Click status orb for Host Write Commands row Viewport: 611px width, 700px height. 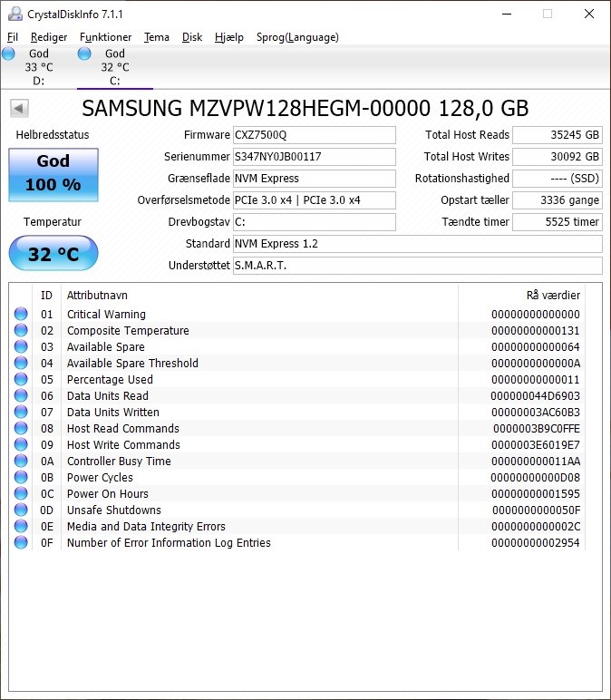[21, 444]
